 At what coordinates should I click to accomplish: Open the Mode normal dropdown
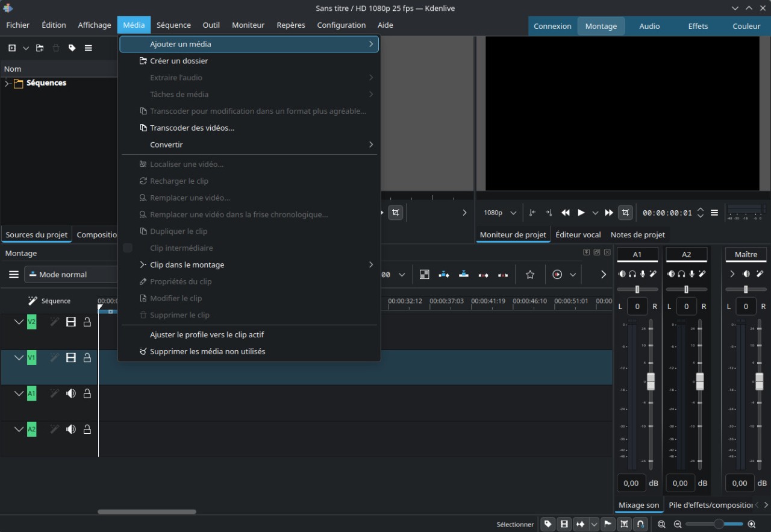point(71,275)
